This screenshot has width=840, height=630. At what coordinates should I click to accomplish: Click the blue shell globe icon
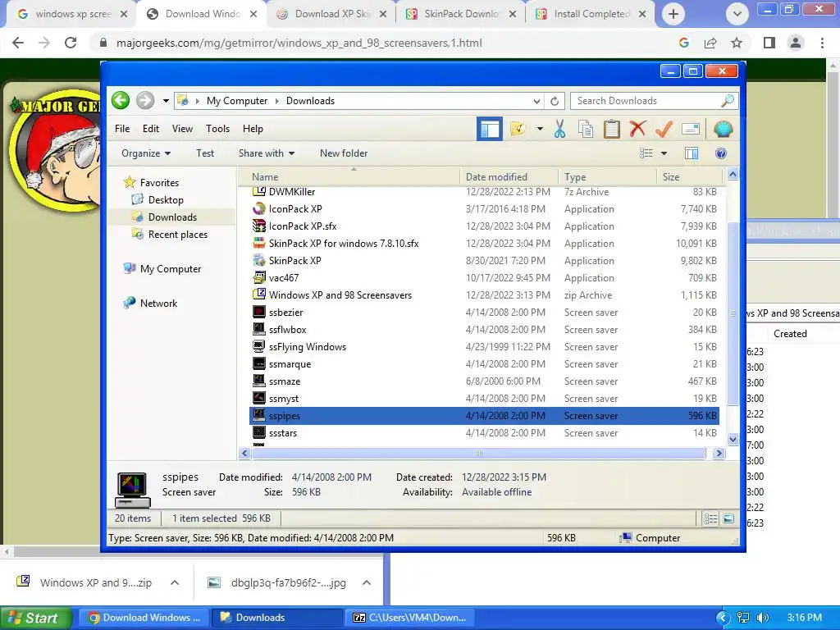724,129
